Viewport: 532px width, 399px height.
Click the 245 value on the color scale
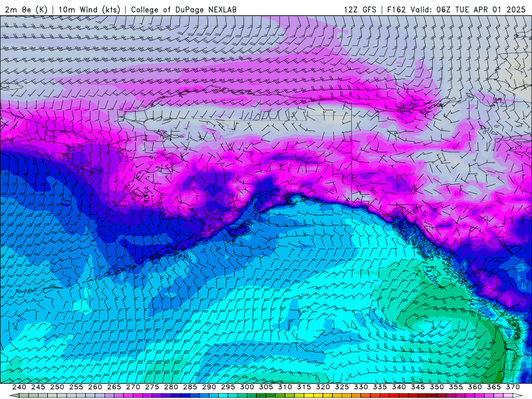pos(38,387)
